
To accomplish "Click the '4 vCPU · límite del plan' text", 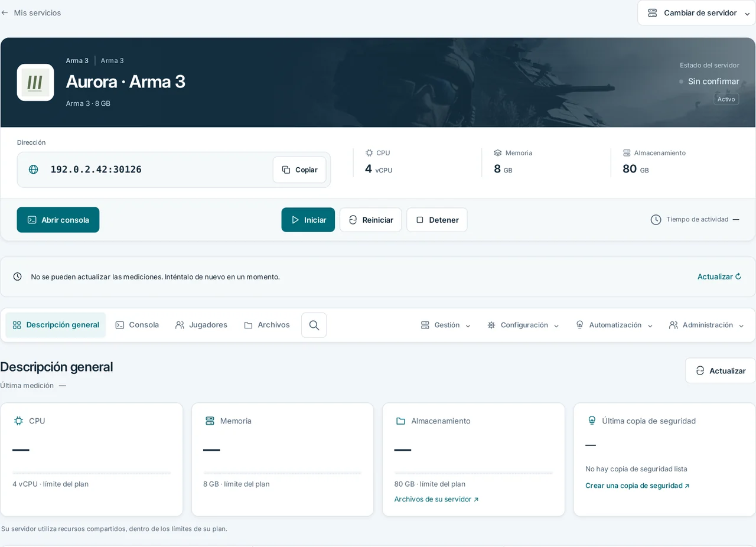I will pos(50,484).
